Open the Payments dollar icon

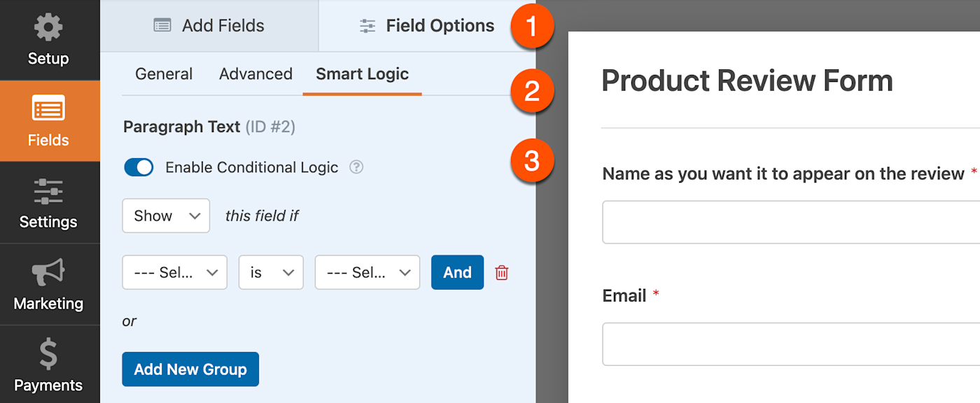click(x=48, y=355)
